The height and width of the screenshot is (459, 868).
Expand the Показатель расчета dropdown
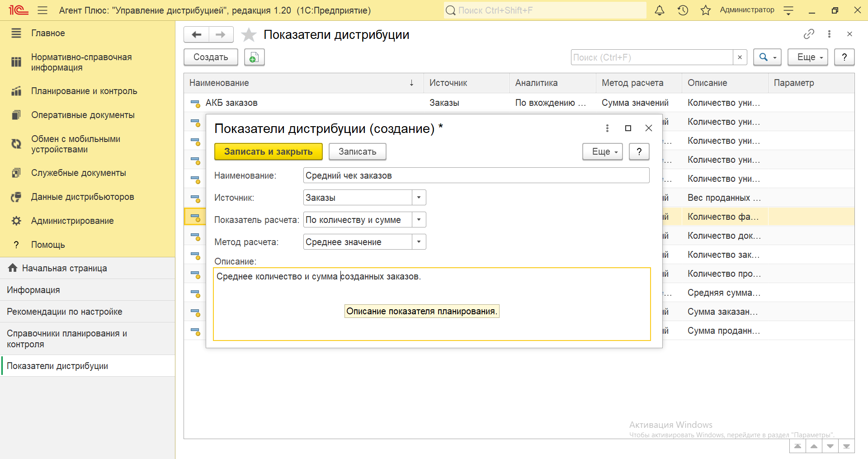pos(419,220)
